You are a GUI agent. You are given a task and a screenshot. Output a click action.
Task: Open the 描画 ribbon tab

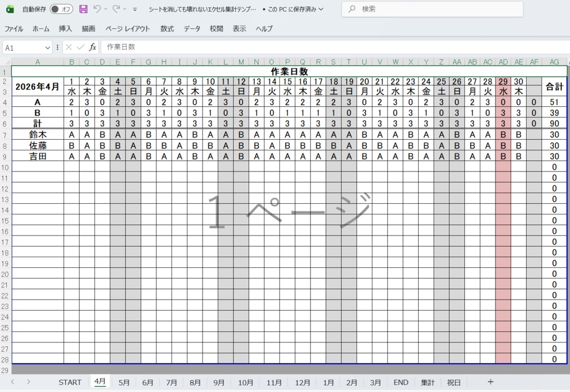tap(89, 29)
